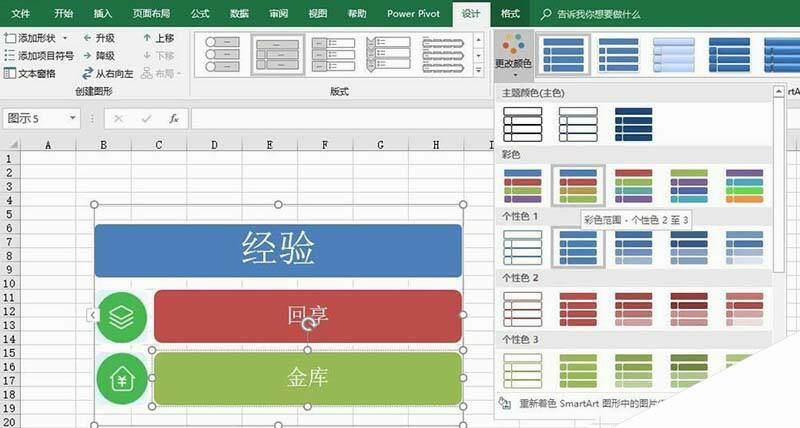800x428 pixels.
Task: Select column D header
Action: tap(214, 145)
